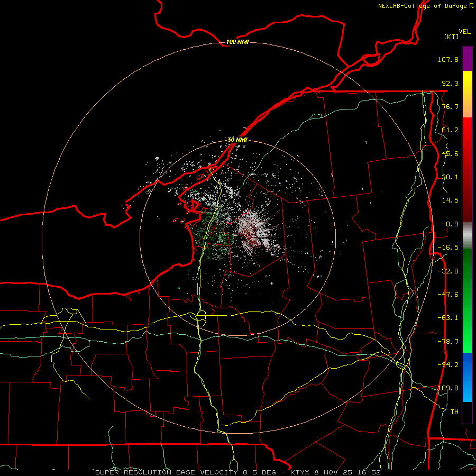Click the -47.6 legend value
This screenshot has height=476, width=476.
point(448,295)
